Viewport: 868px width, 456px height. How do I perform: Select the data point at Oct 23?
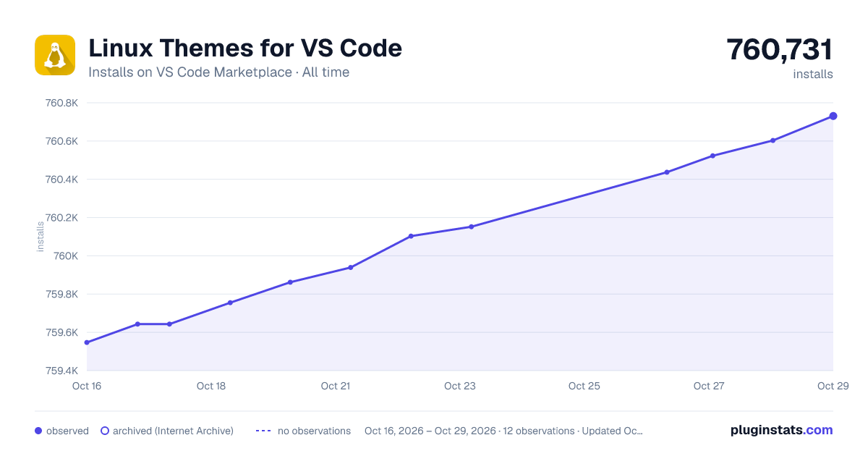(x=471, y=227)
